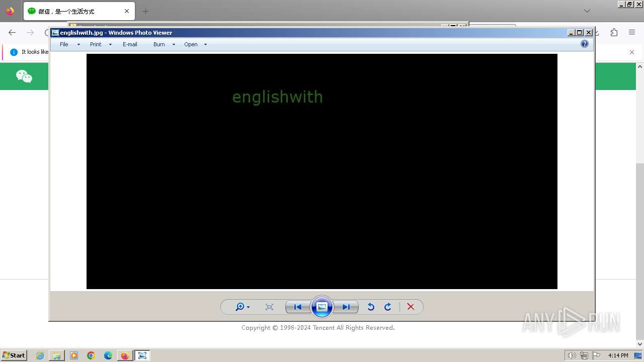Click Firefox forward arrow button

point(30,33)
